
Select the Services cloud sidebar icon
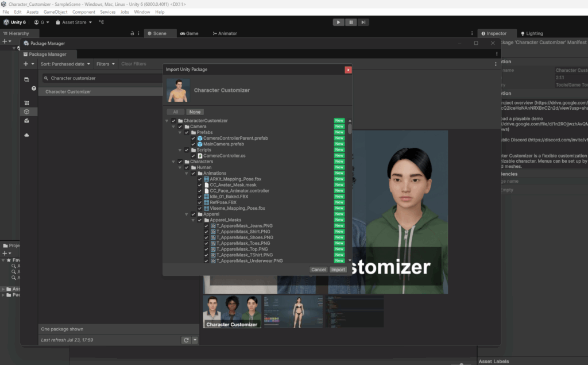click(x=26, y=135)
